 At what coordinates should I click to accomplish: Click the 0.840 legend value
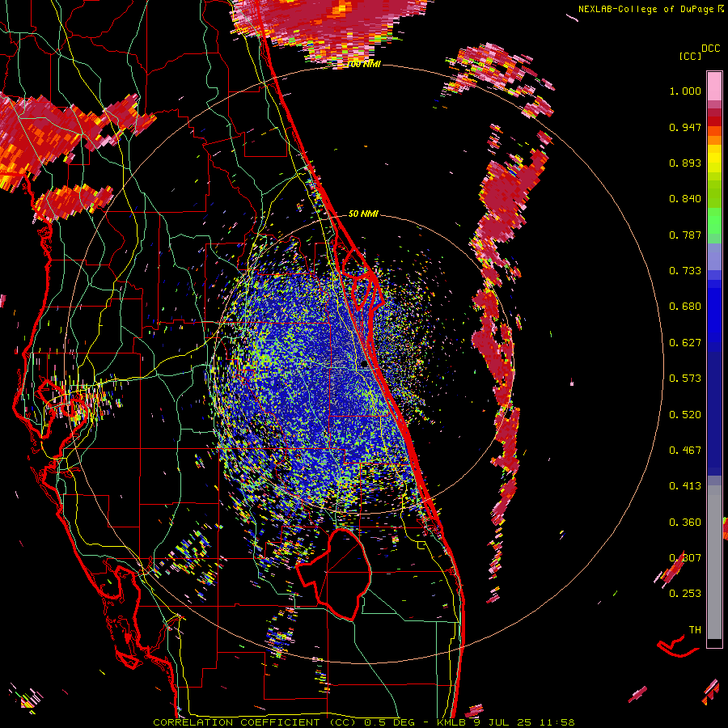(x=685, y=199)
